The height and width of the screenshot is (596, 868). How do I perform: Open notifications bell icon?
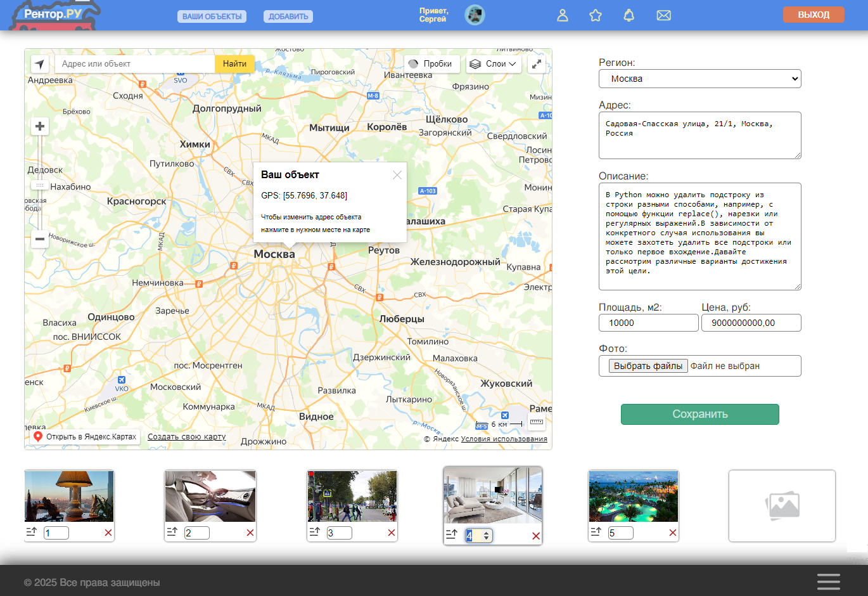tap(629, 15)
